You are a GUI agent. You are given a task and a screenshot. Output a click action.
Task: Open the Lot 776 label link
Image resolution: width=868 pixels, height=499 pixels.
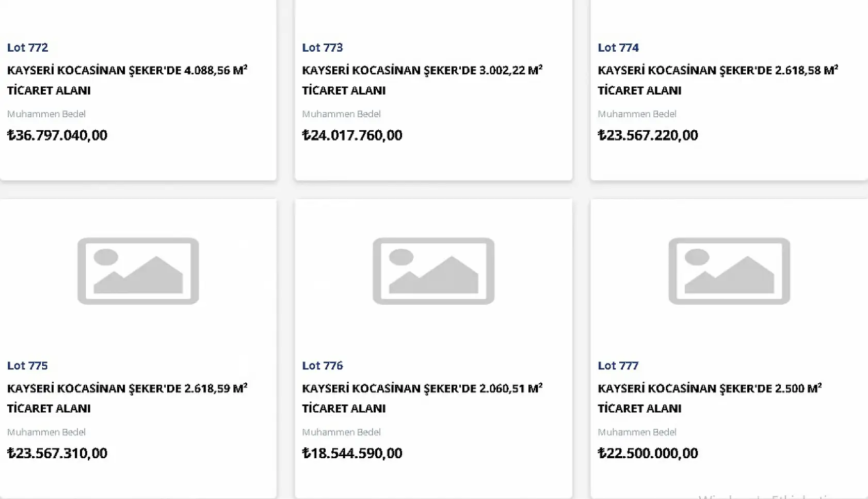tap(323, 366)
